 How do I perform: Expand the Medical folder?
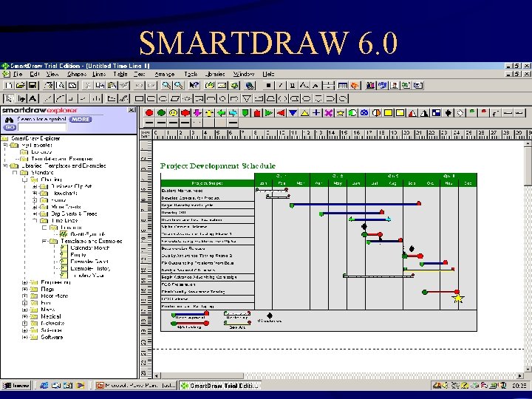pyautogui.click(x=25, y=317)
